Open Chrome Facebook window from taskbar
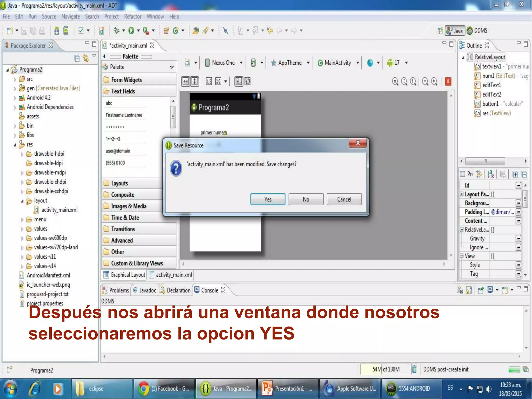This screenshot has width=532, height=399. tap(164, 389)
